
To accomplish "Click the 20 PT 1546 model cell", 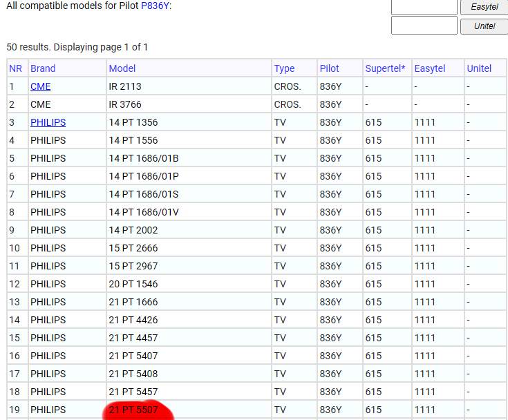I will (133, 284).
